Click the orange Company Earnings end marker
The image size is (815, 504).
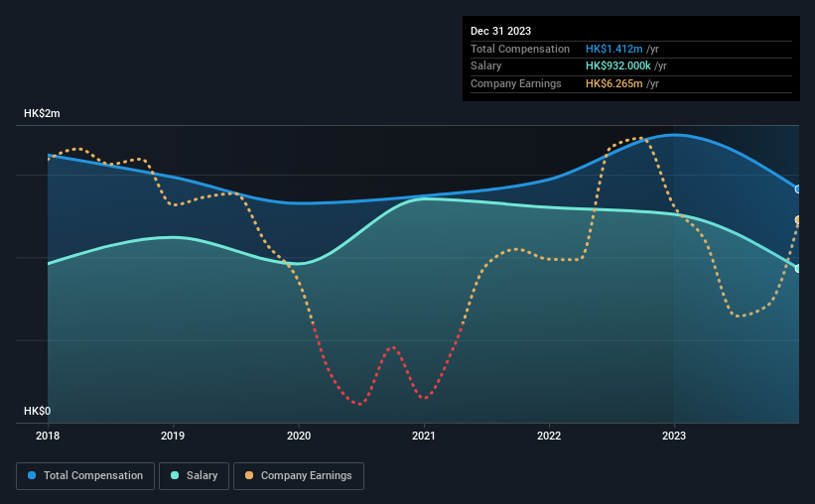tap(798, 220)
